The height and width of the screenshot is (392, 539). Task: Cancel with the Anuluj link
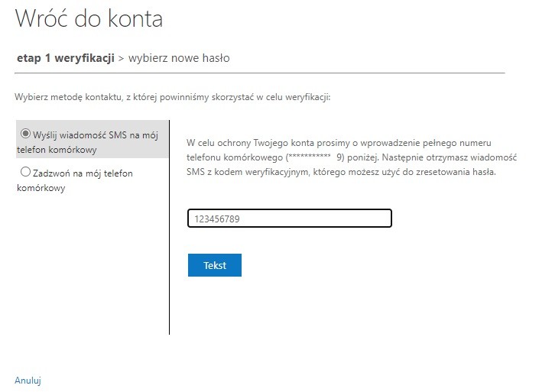[28, 381]
